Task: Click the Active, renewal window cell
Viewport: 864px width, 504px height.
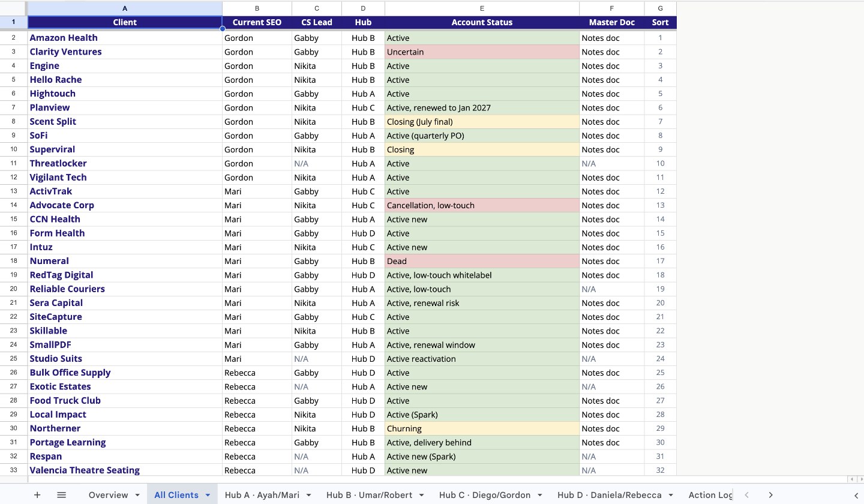Action: click(482, 345)
